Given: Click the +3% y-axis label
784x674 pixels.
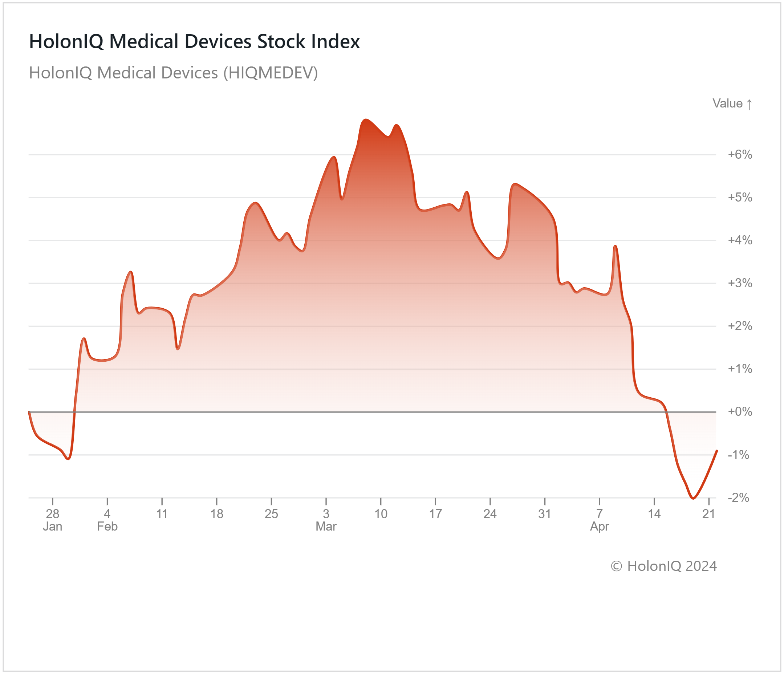Looking at the screenshot, I should click(740, 283).
